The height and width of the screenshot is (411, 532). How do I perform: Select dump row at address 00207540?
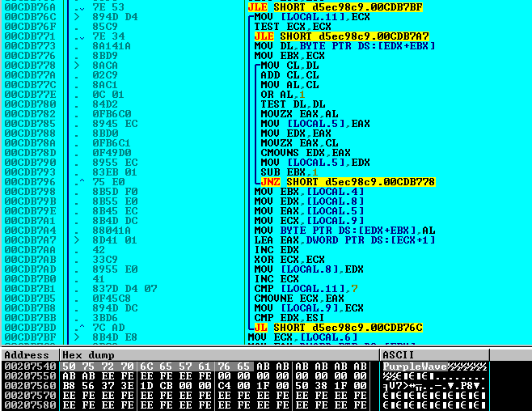point(28,367)
